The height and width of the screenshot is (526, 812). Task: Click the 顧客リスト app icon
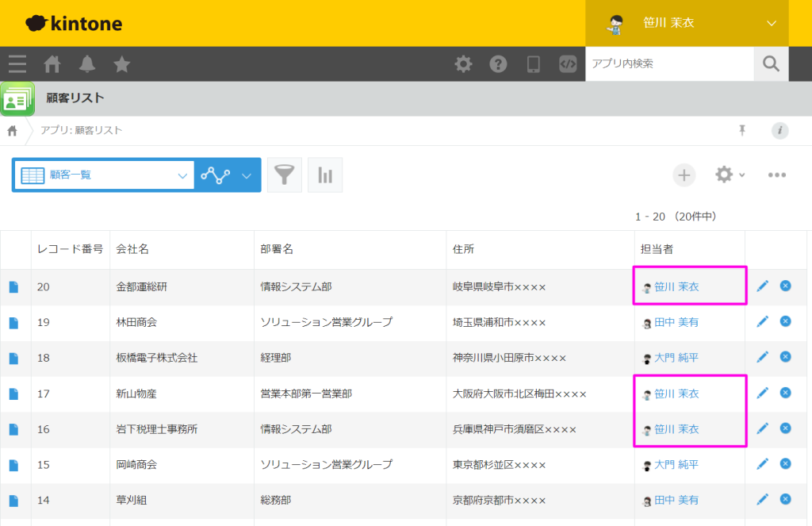pyautogui.click(x=17, y=99)
